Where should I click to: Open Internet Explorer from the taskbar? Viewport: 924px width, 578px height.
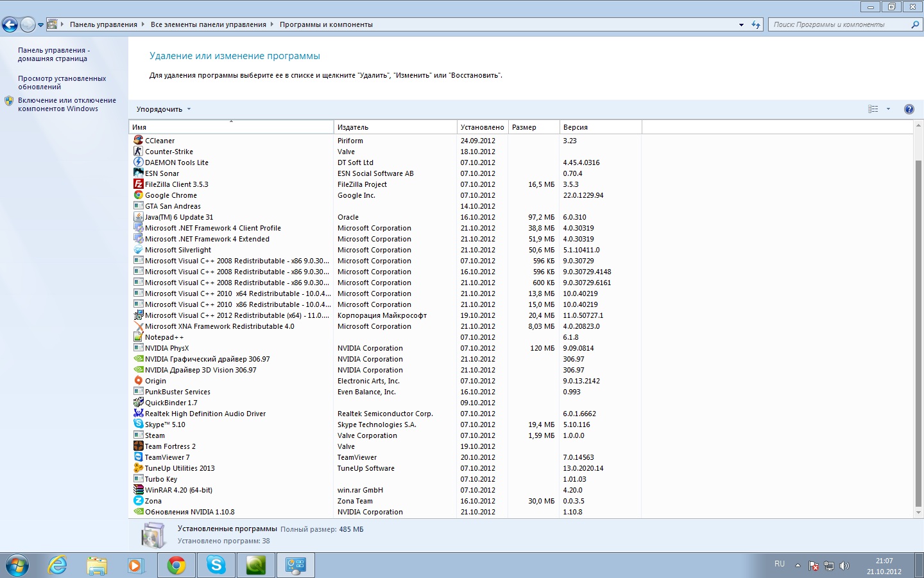point(58,565)
